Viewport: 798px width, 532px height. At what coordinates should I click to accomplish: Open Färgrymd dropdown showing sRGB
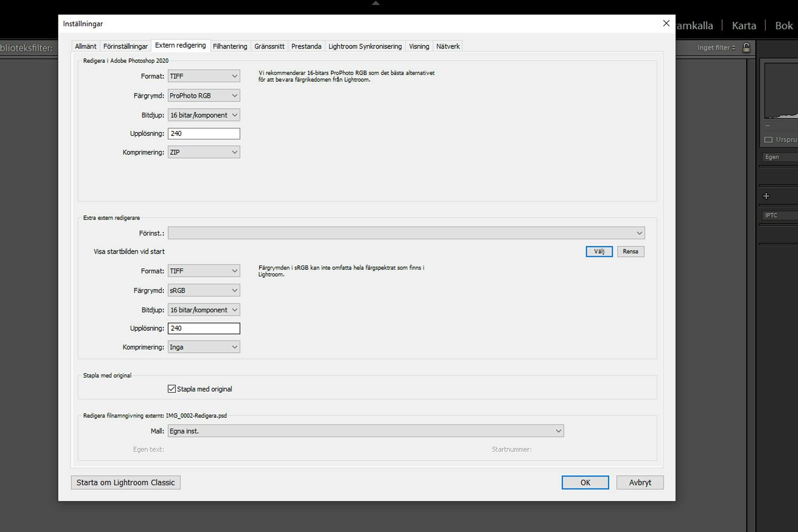click(204, 290)
